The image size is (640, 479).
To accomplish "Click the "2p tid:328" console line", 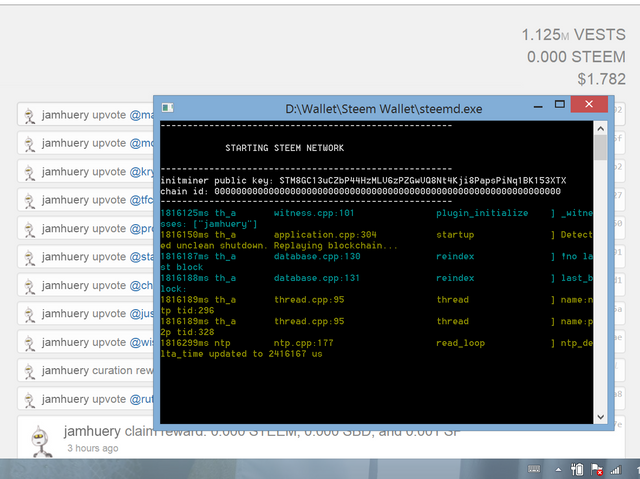I will tap(187, 332).
